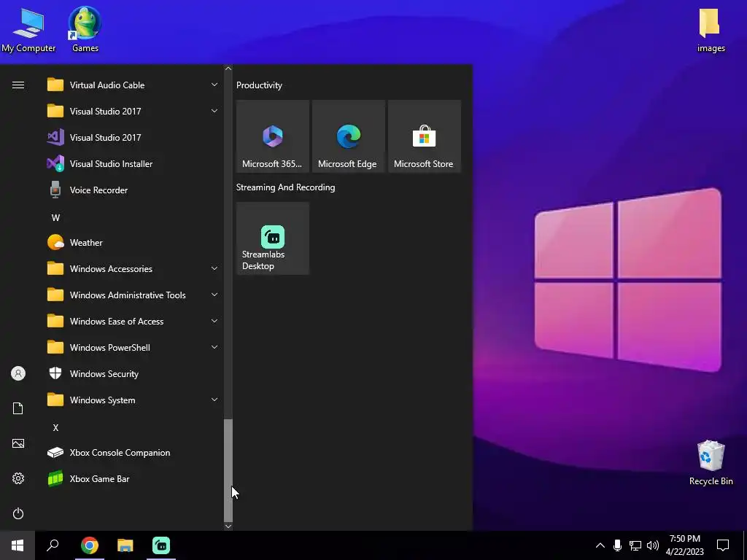Image resolution: width=747 pixels, height=560 pixels.
Task: Click the volume speaker tray icon
Action: coord(653,545)
